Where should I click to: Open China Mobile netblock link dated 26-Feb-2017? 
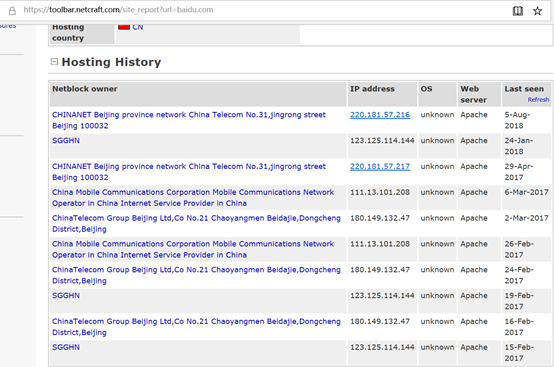pyautogui.click(x=193, y=249)
